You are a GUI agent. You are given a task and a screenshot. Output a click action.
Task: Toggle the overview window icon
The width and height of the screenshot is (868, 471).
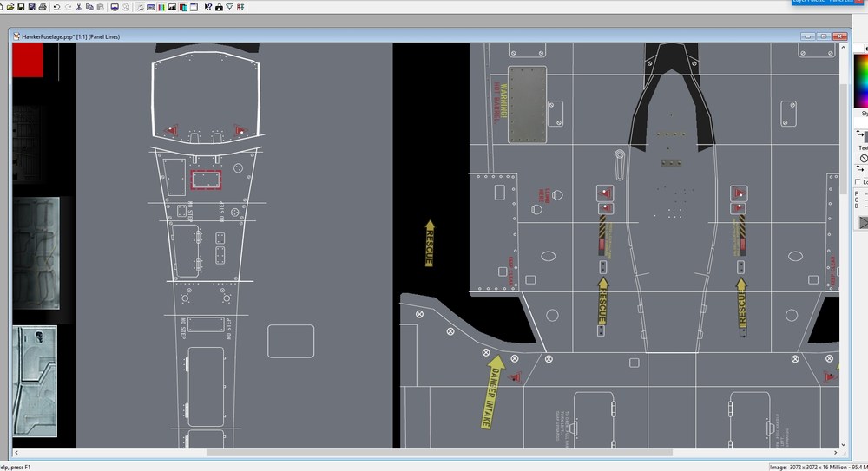coord(194,7)
